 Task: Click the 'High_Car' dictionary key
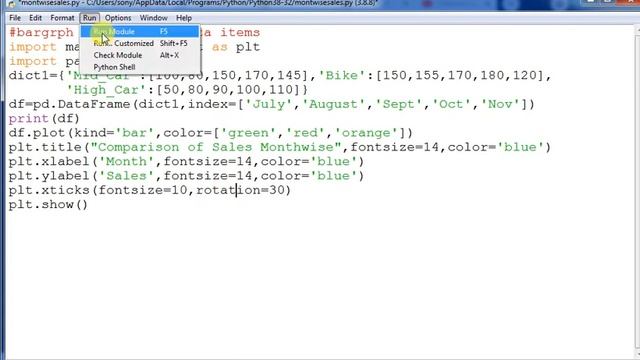coord(106,90)
